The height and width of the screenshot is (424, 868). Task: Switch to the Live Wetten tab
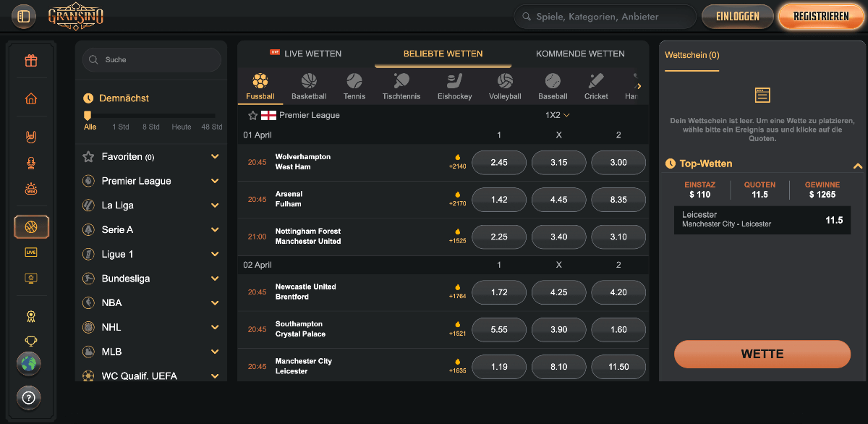pyautogui.click(x=305, y=54)
